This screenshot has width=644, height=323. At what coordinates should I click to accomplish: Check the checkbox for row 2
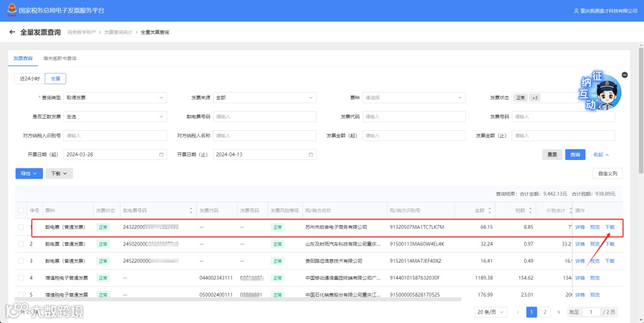(21, 244)
